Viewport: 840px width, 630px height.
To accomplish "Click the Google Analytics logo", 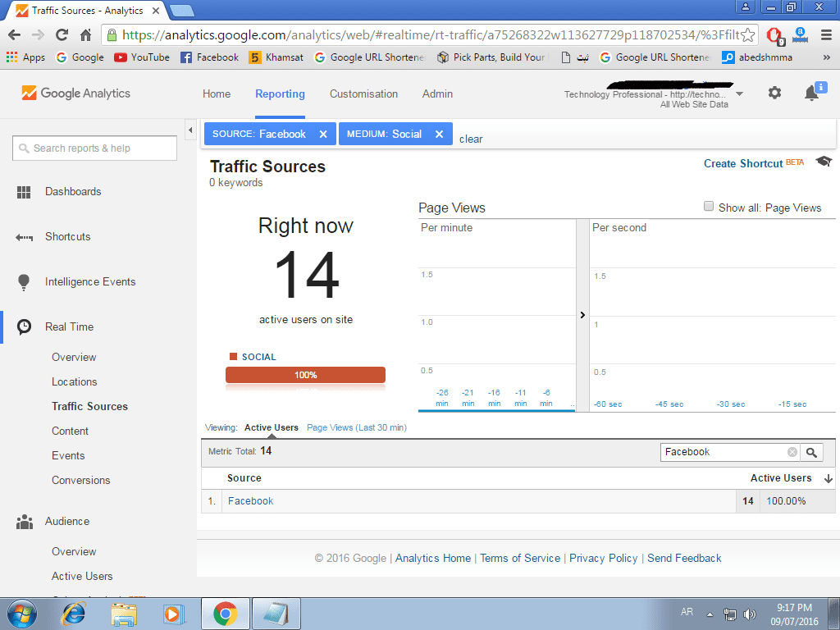I will pos(76,94).
